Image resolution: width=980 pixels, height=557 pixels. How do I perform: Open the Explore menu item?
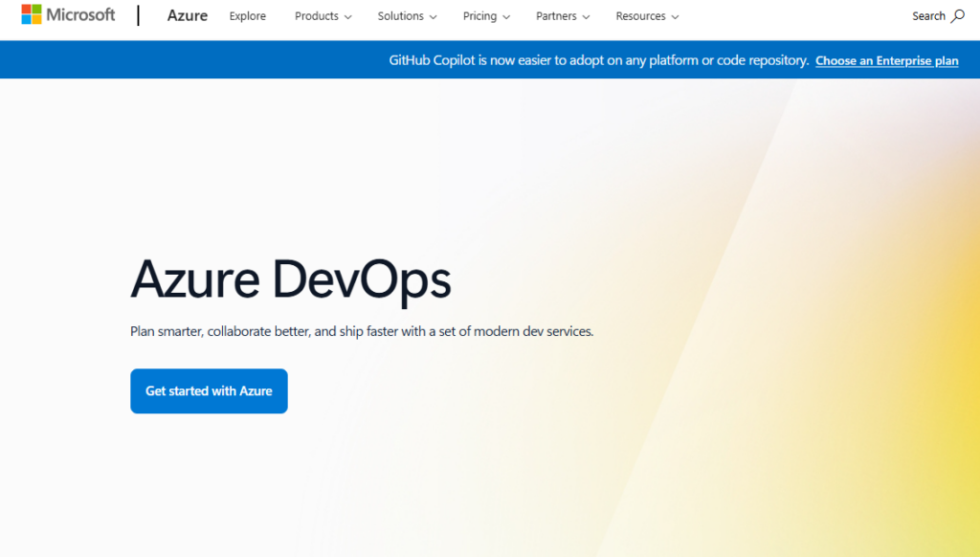click(x=248, y=16)
